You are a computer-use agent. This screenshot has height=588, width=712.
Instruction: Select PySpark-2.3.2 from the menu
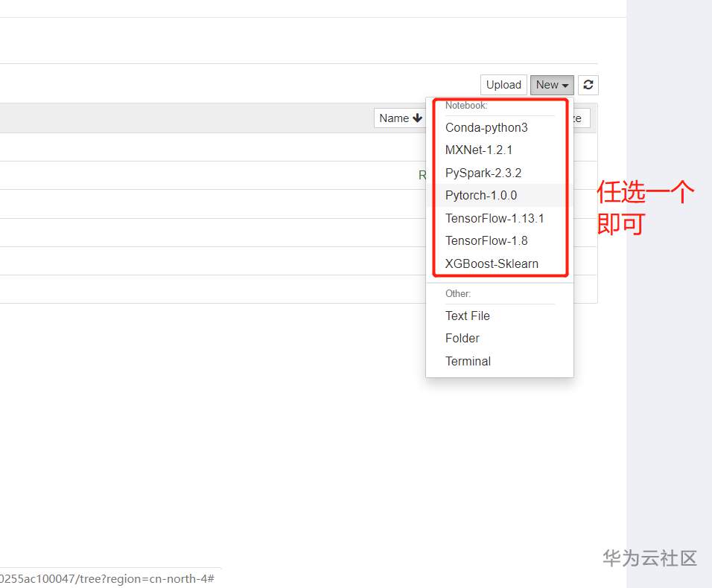[500, 173]
